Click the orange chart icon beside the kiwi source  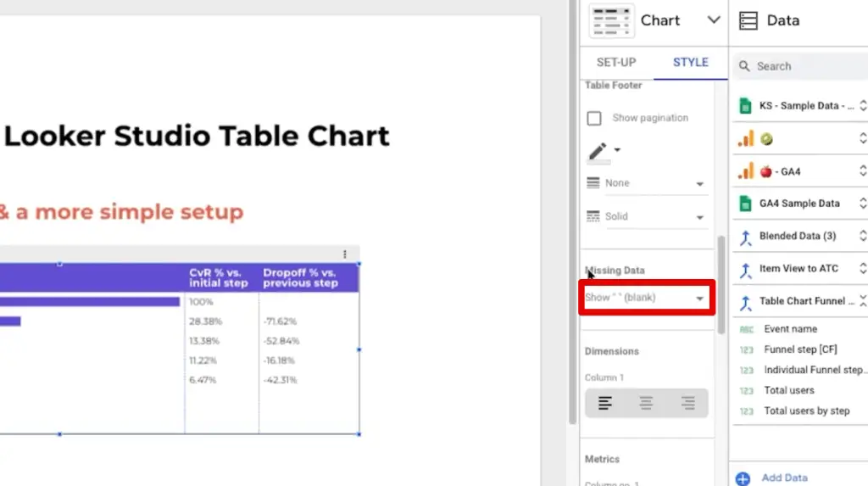point(745,138)
